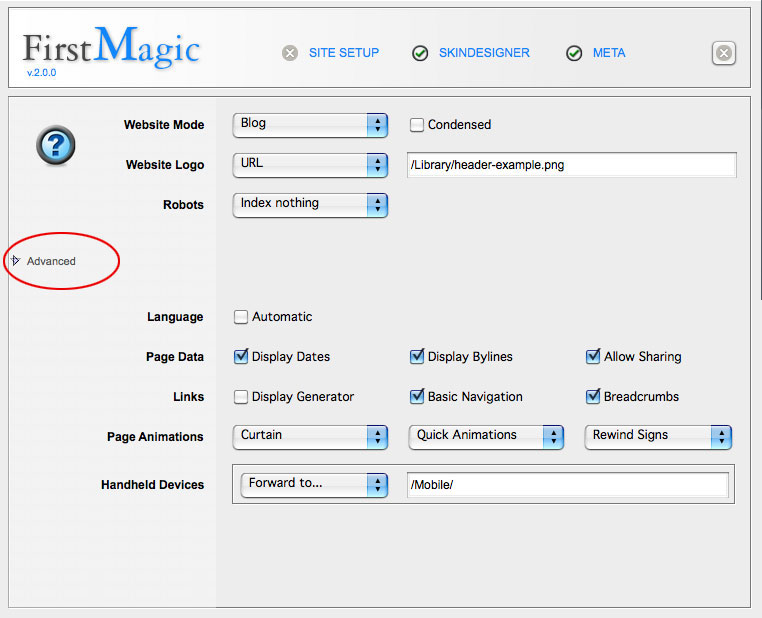Uncheck the Display Dates checkbox
The image size is (762, 618).
tap(241, 357)
